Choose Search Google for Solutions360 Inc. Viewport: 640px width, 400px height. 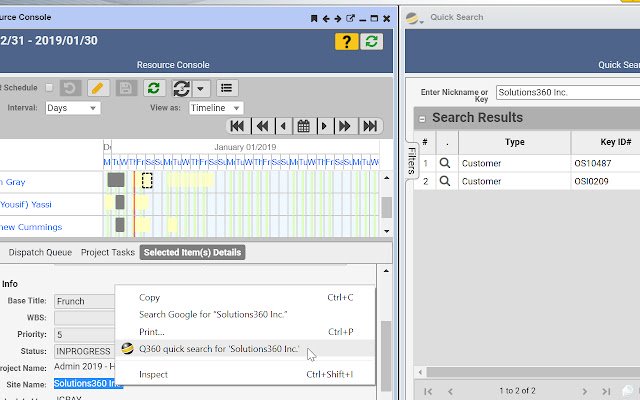click(x=245, y=315)
